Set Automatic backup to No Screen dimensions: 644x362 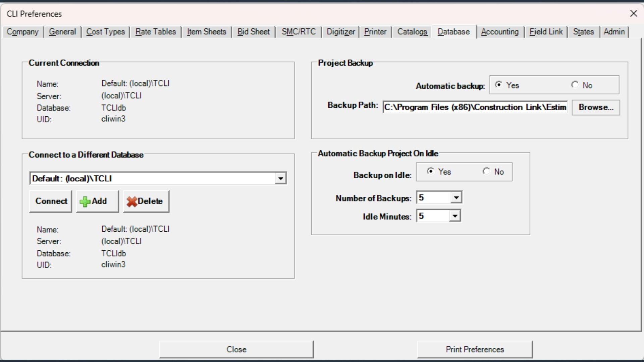pyautogui.click(x=575, y=85)
